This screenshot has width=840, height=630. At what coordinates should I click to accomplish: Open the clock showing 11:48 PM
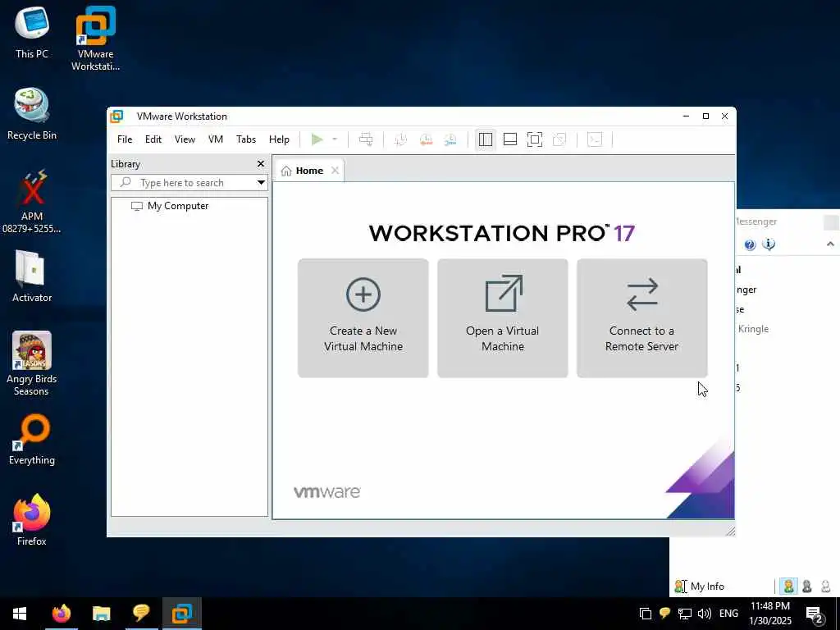[769, 614]
